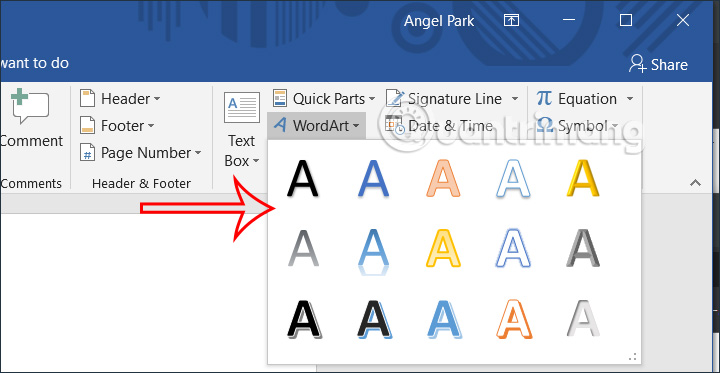720x373 pixels.
Task: Select the light gray faded WordArt style
Action: tap(583, 319)
